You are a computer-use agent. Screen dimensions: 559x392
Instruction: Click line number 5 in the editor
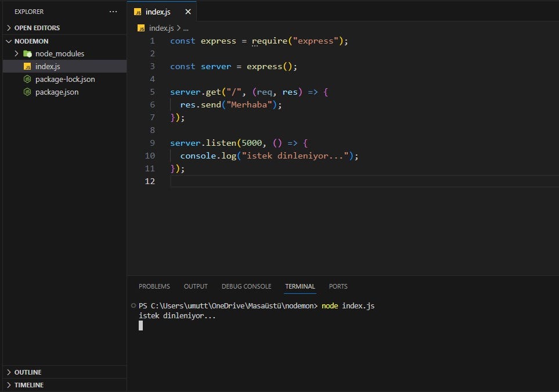point(152,92)
